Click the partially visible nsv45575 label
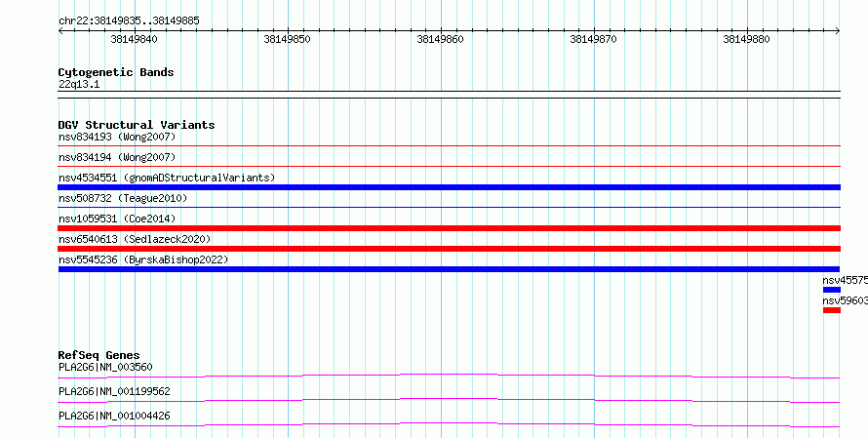Viewport: 868px width, 438px height. (845, 280)
